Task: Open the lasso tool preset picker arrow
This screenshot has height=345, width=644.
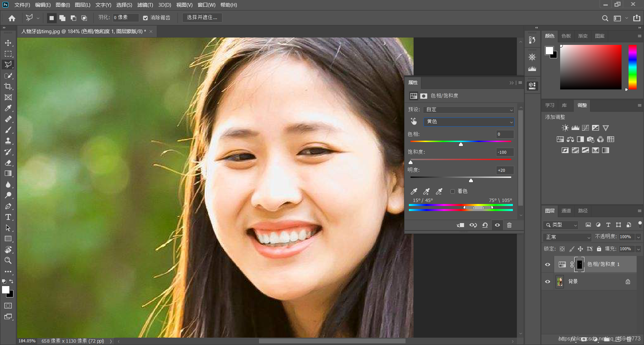Action: point(38,18)
